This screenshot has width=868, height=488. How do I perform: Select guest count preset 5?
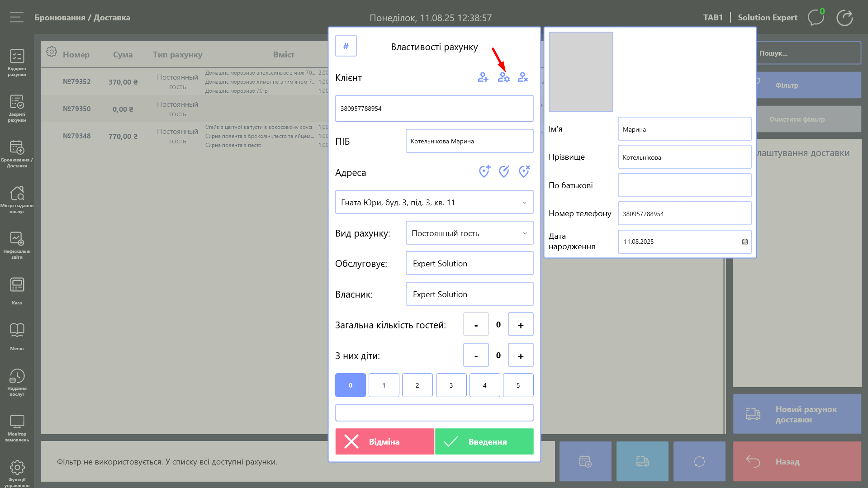518,385
